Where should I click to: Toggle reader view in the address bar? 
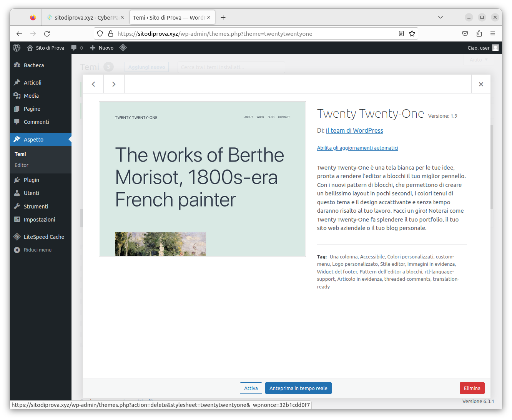tap(401, 34)
